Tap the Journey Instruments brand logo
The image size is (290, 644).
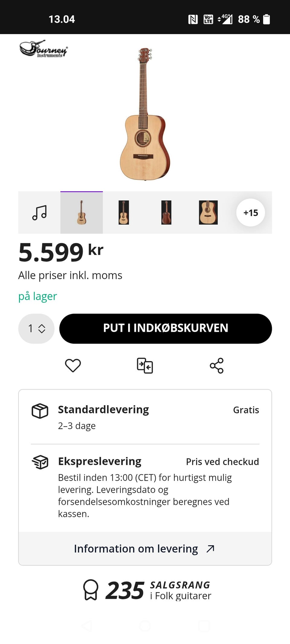43,49
